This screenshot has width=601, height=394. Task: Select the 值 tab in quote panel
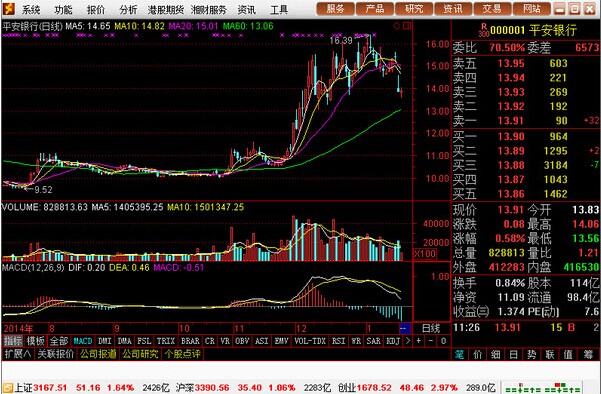point(568,355)
